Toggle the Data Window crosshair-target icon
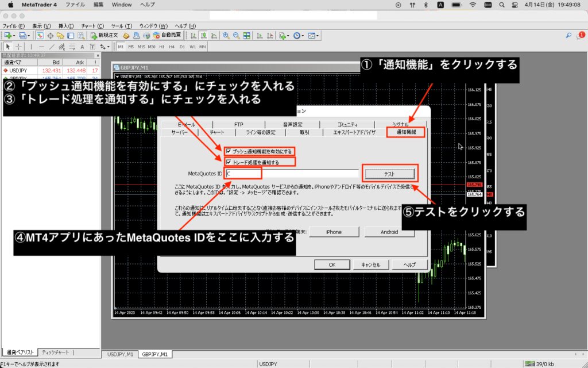Image resolution: width=588 pixels, height=368 pixels. [x=50, y=36]
